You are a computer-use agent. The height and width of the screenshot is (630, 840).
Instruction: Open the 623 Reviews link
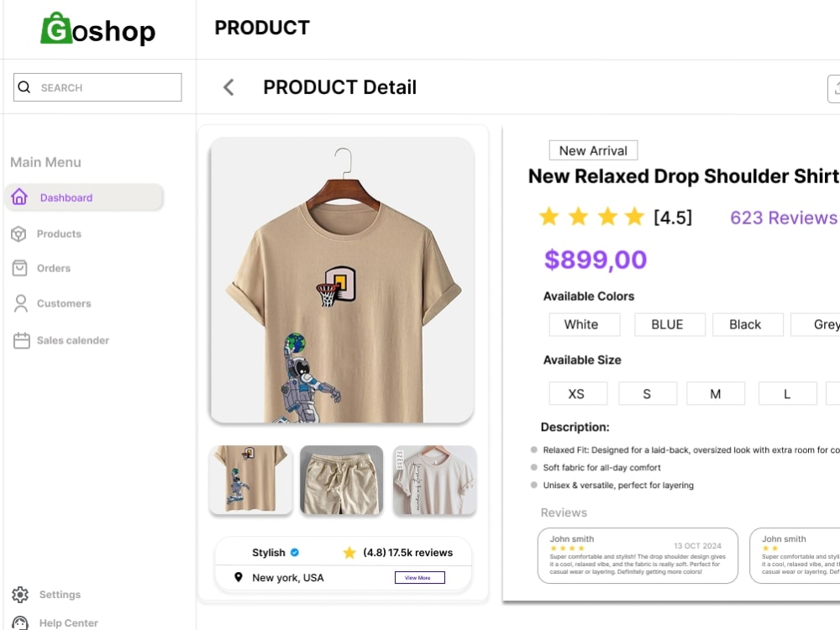click(783, 218)
